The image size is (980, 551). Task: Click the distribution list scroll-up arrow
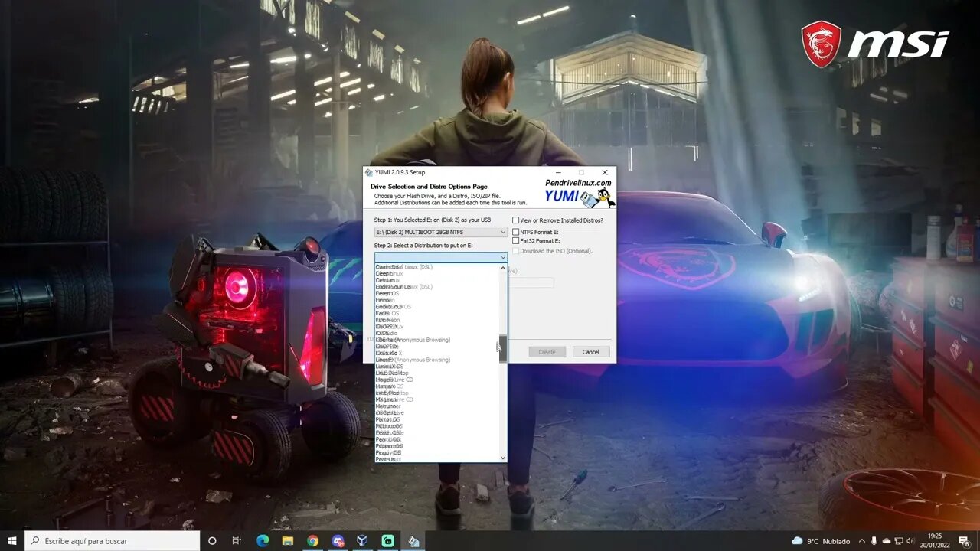pos(503,268)
